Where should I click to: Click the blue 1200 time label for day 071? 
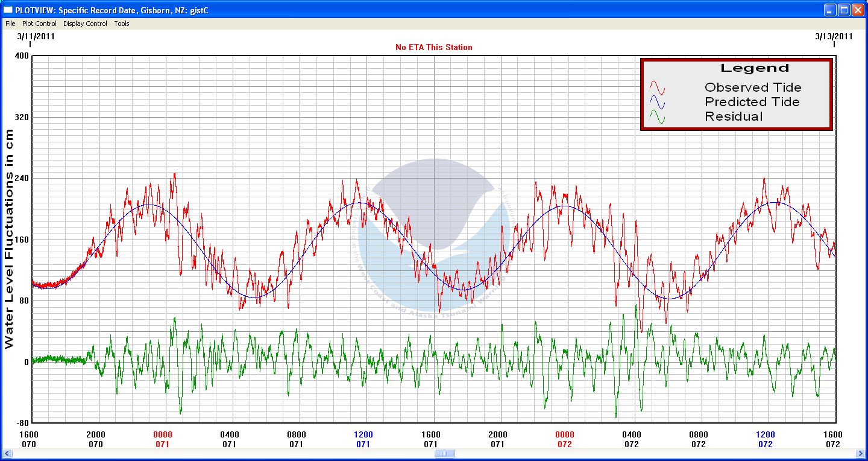[x=363, y=434]
